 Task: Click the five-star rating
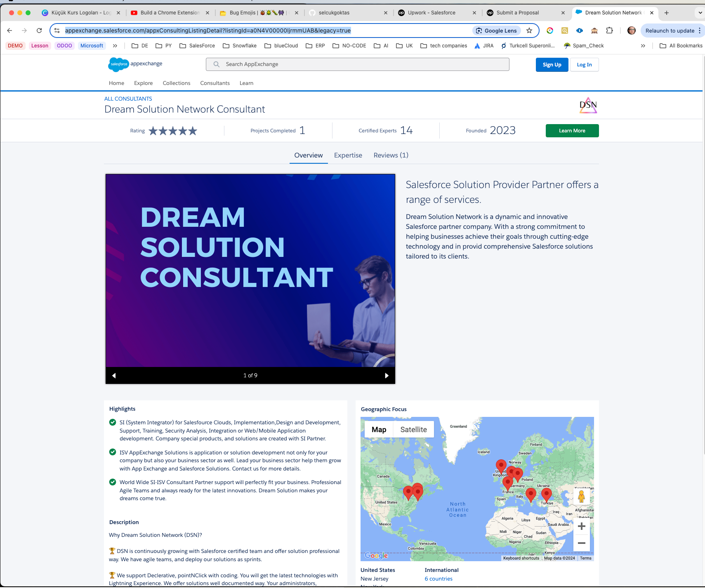click(x=173, y=131)
